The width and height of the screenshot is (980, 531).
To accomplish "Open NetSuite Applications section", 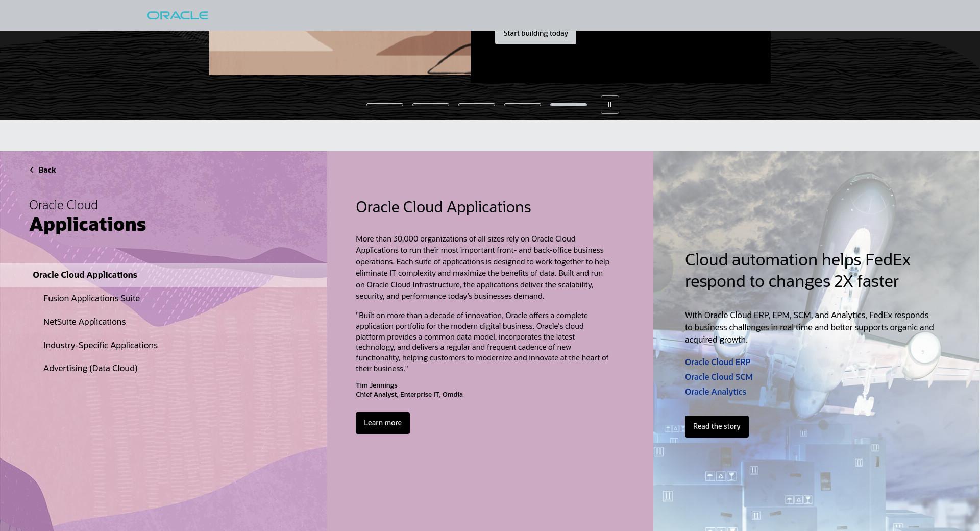I will 84,322.
